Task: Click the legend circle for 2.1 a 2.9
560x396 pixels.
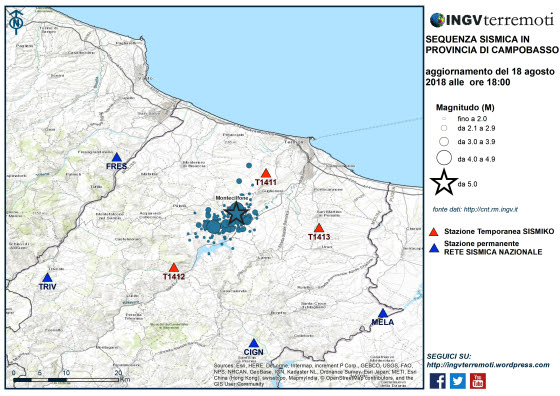Action: pos(444,128)
